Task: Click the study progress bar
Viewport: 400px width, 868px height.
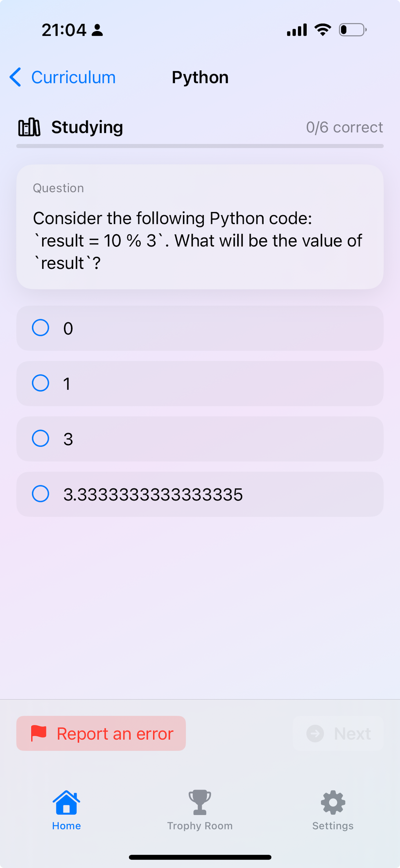Action: coord(200,146)
